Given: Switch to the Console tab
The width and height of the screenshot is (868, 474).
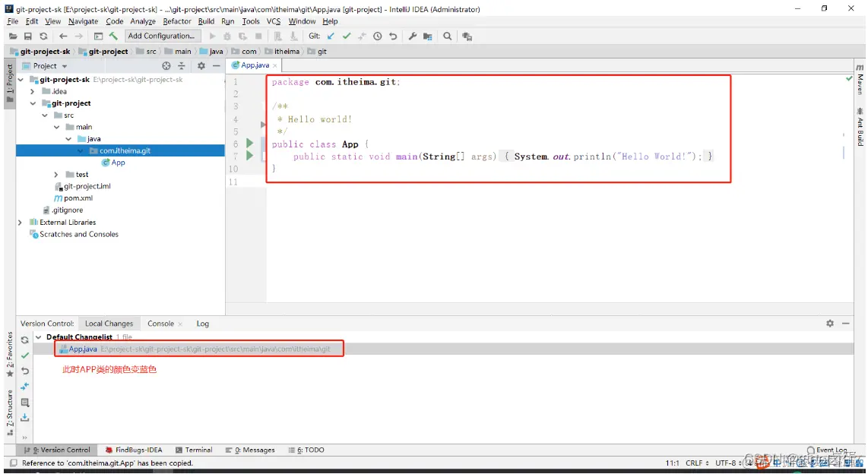Looking at the screenshot, I should (x=160, y=324).
